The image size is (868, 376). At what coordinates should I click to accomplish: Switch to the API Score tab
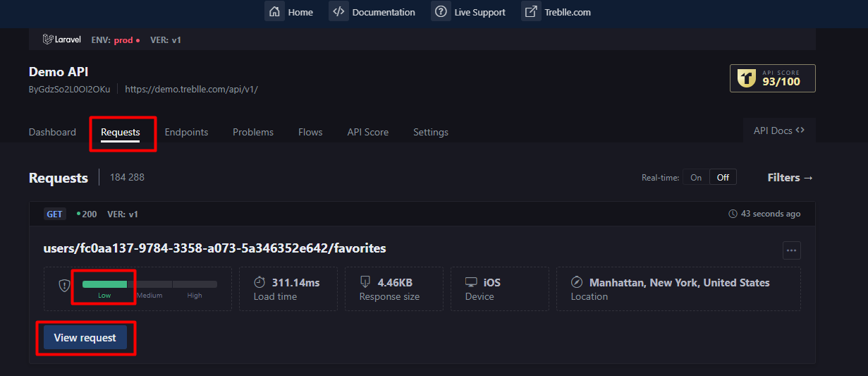(368, 132)
